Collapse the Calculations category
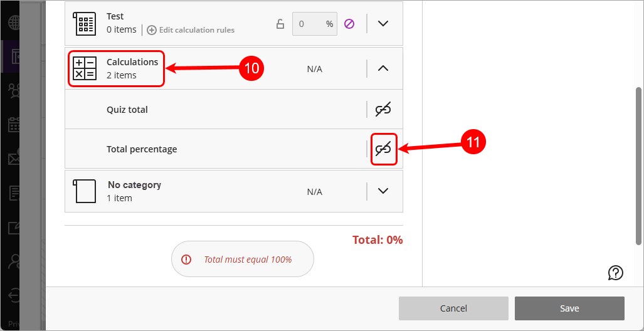 pyautogui.click(x=383, y=68)
